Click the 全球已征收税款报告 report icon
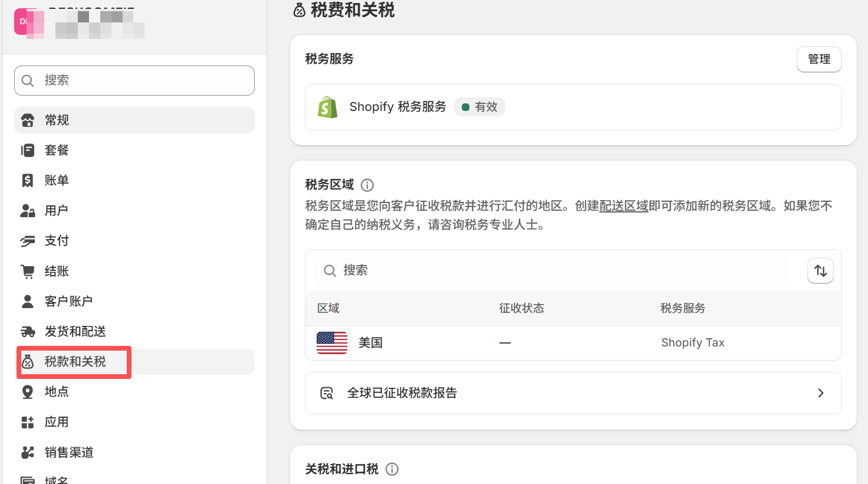Viewport: 868px width, 484px height. 327,393
